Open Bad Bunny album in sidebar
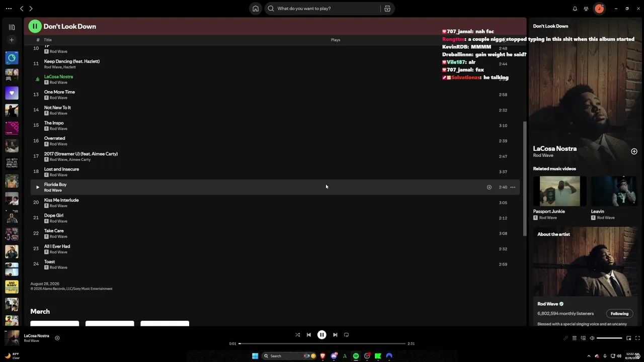Viewport: 644px width, 362px height. coord(12,286)
